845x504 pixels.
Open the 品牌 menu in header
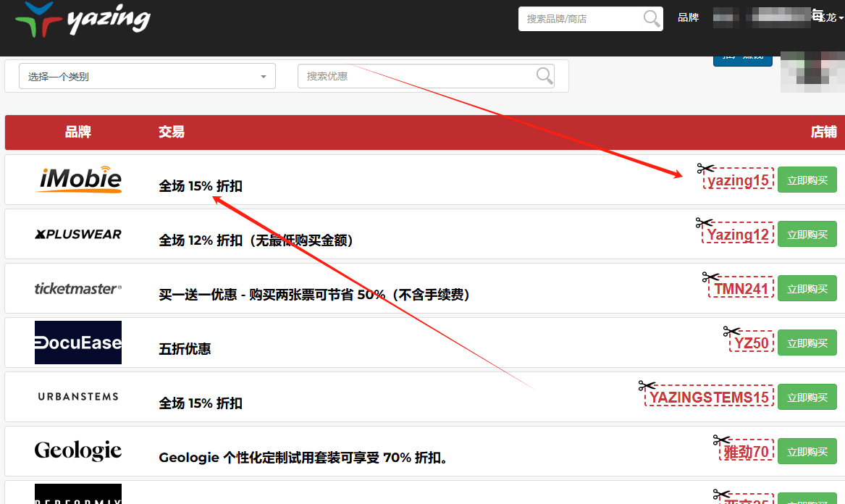(x=688, y=18)
